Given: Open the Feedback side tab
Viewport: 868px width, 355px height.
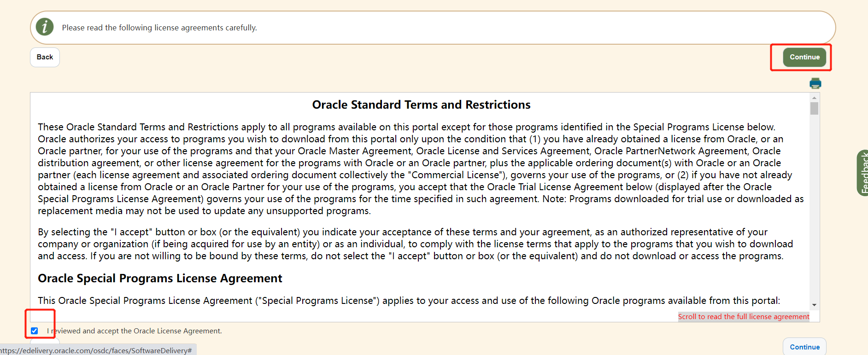Looking at the screenshot, I should (x=863, y=173).
